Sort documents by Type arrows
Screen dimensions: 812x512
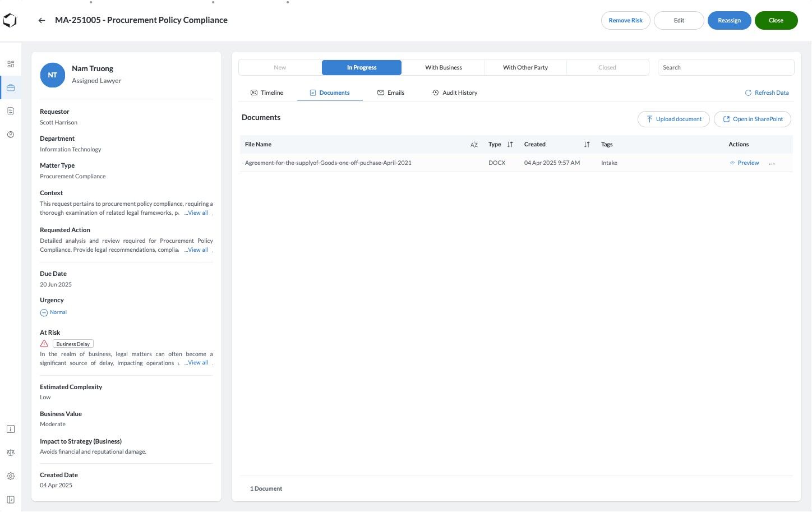point(510,145)
